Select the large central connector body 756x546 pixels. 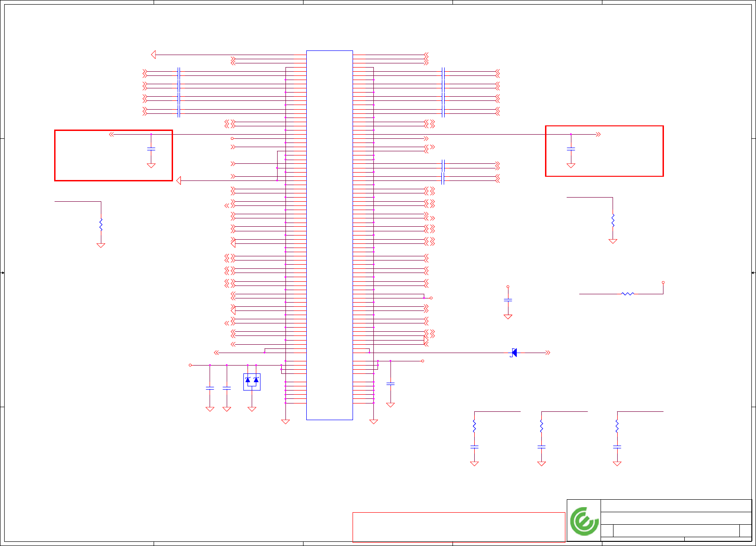(x=329, y=235)
